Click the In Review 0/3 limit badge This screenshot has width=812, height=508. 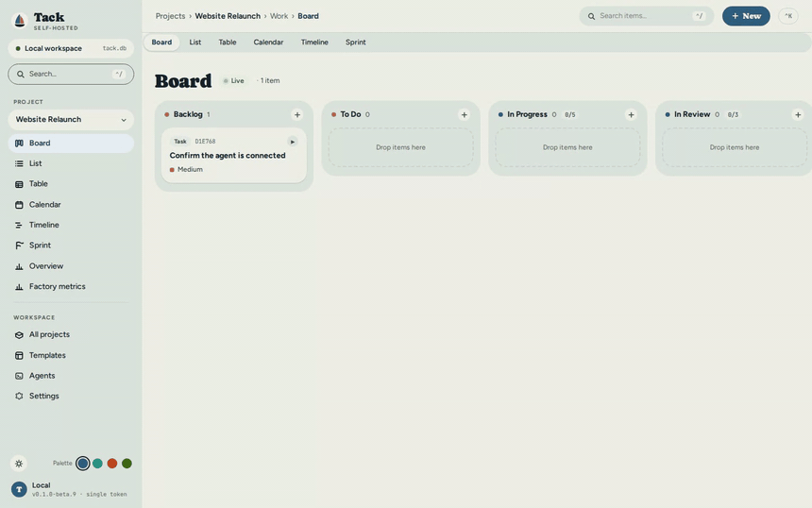pos(733,115)
